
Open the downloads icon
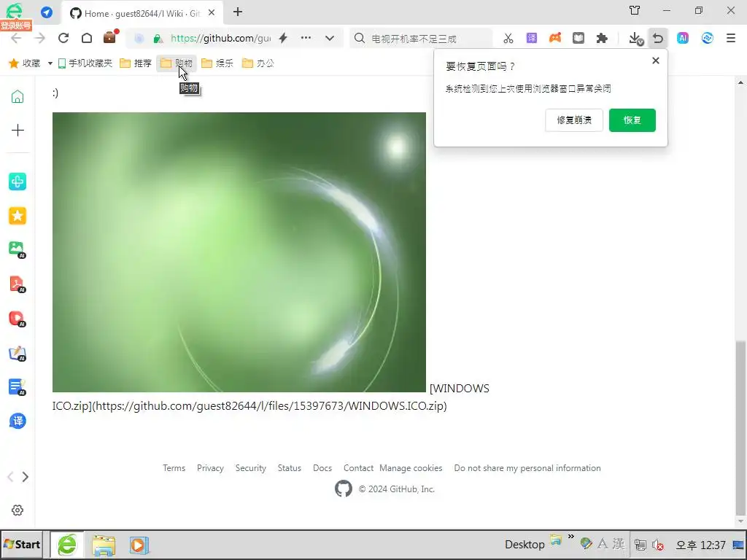click(x=635, y=38)
